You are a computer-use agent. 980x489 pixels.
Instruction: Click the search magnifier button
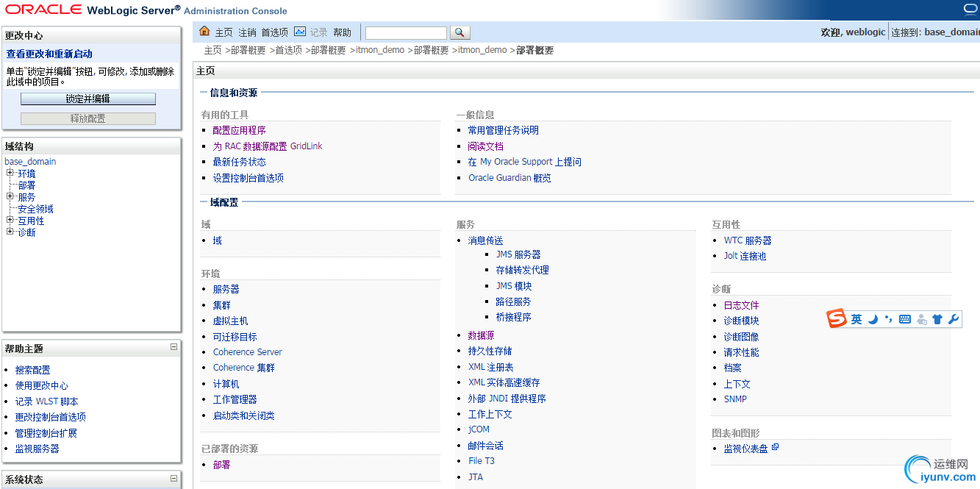[459, 32]
